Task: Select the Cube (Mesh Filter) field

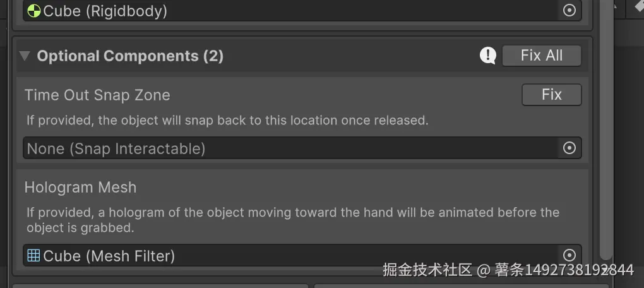Action: point(302,256)
